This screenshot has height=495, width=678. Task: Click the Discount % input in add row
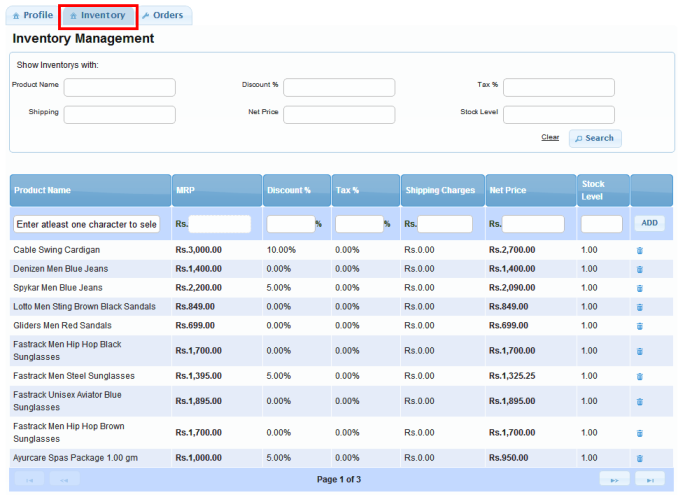(x=291, y=224)
